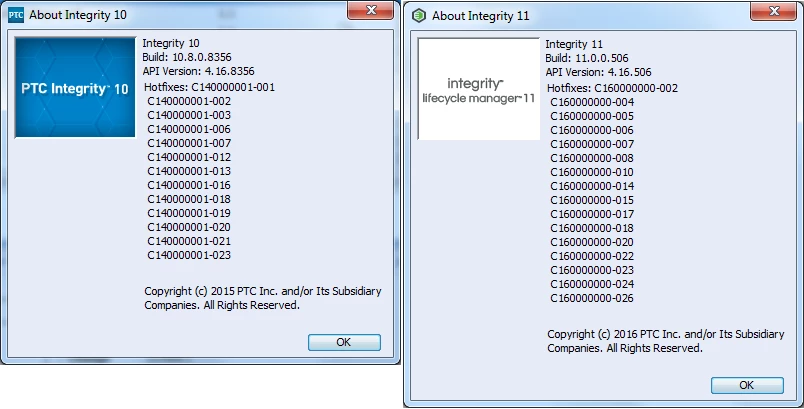Image resolution: width=804 pixels, height=409 pixels.
Task: Click hotfix C160000000-006
Action: coord(592,130)
